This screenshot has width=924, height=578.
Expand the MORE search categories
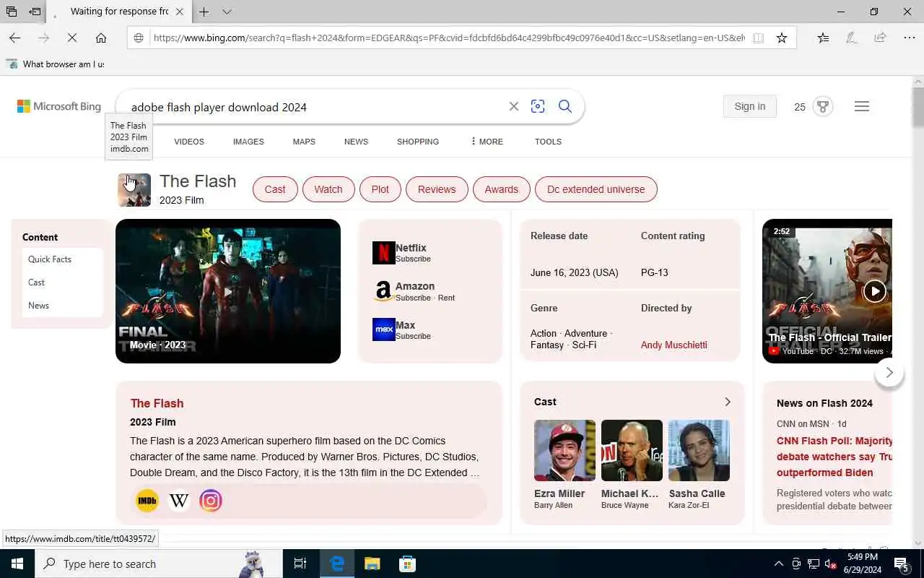coord(487,142)
